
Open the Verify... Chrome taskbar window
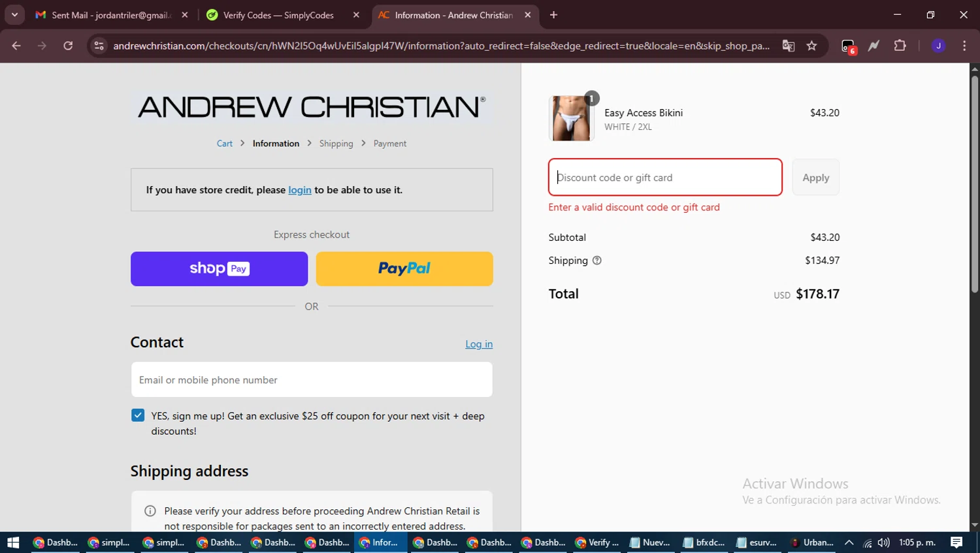pyautogui.click(x=597, y=543)
